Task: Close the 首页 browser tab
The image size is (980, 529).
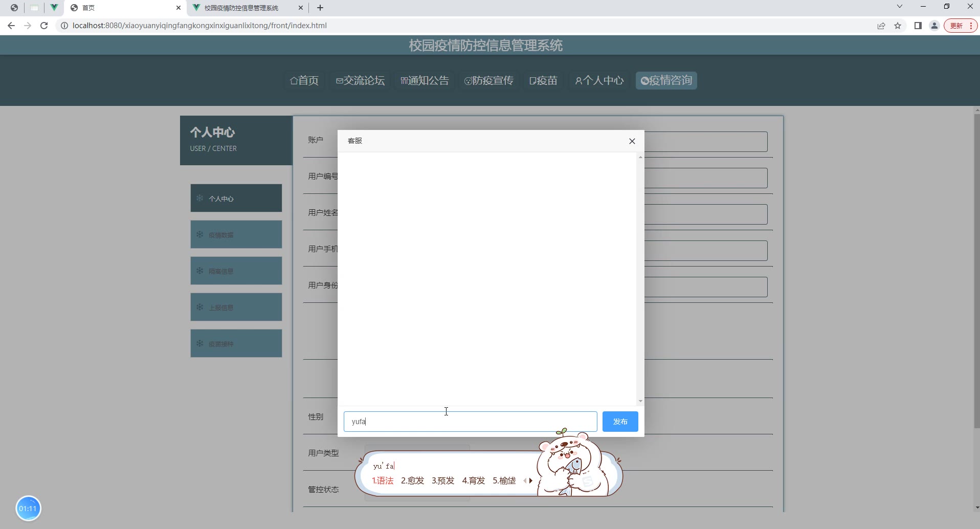Action: (179, 8)
